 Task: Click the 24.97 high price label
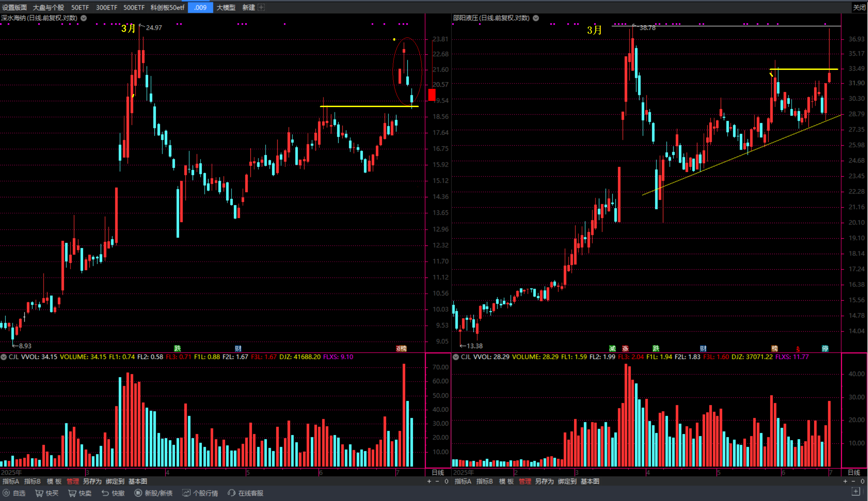154,28
